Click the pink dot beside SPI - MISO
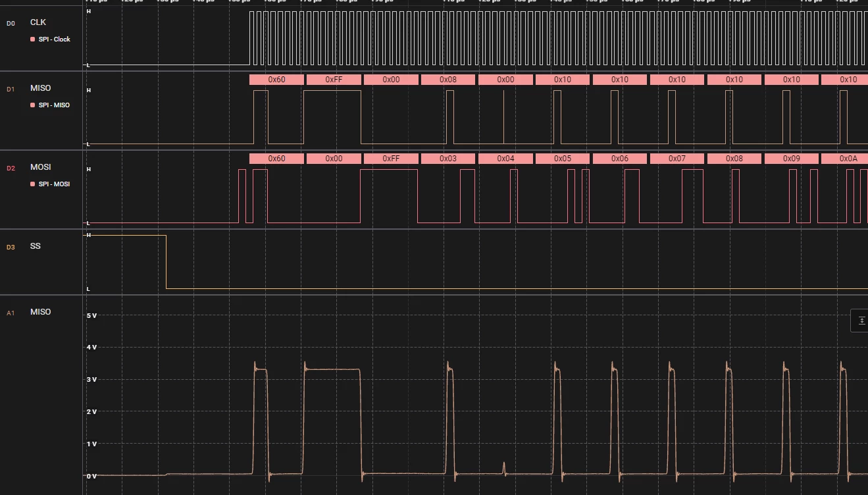Image resolution: width=868 pixels, height=495 pixels. (x=33, y=105)
